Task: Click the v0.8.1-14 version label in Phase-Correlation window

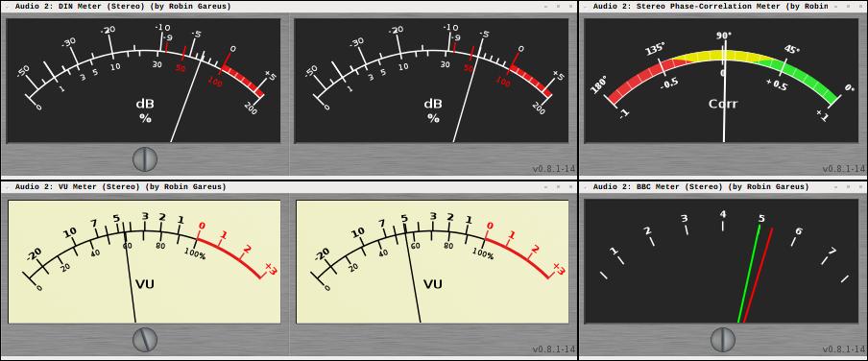Action: coord(844,168)
